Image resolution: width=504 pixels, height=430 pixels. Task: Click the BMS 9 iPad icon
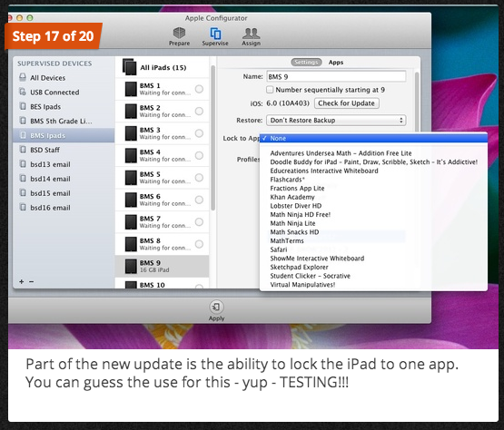131,266
